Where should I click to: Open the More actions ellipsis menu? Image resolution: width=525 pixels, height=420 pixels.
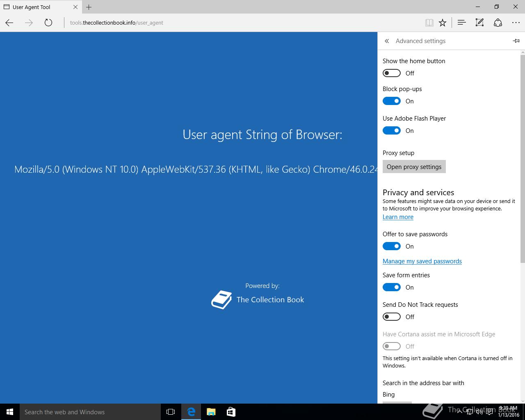pos(516,23)
